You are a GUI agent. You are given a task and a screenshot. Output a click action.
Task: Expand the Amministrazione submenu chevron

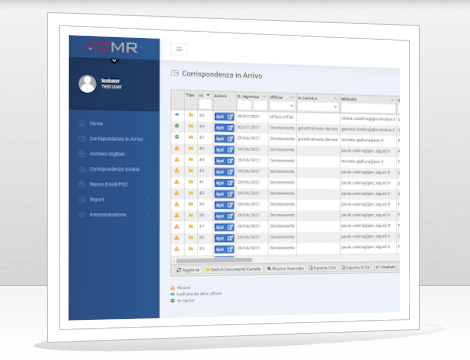[148, 214]
